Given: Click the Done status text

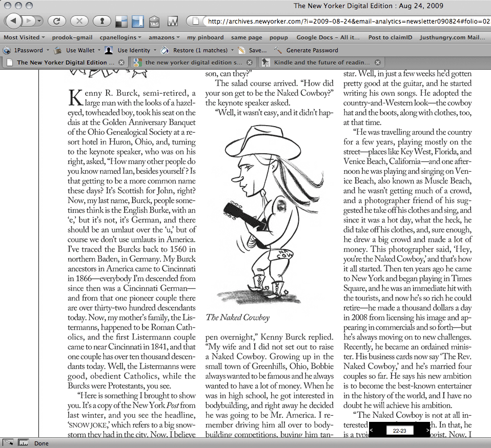Looking at the screenshot, I should click(42, 443).
